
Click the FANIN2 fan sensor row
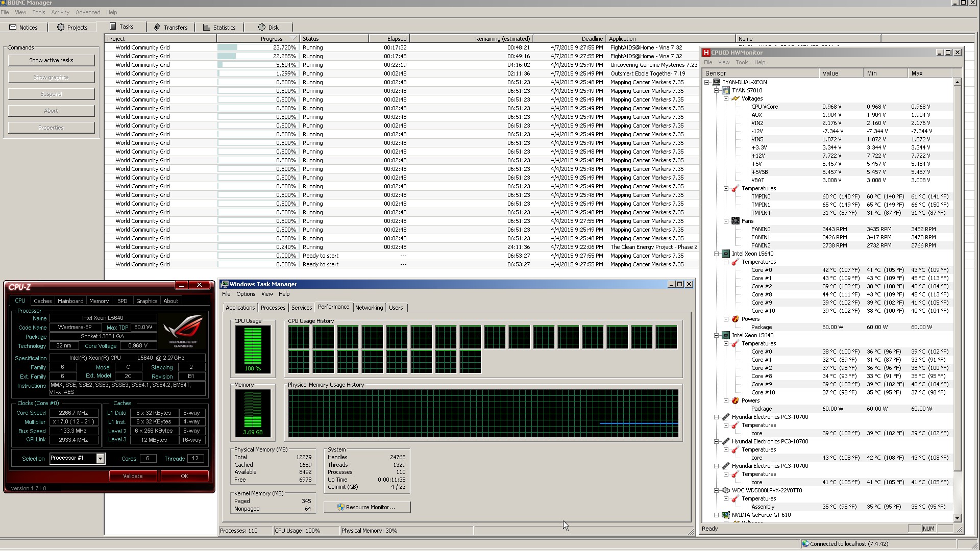click(828, 245)
